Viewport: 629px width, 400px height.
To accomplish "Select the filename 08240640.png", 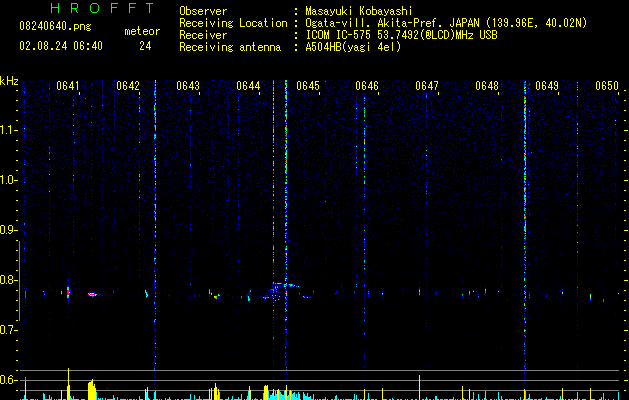I will (x=55, y=26).
